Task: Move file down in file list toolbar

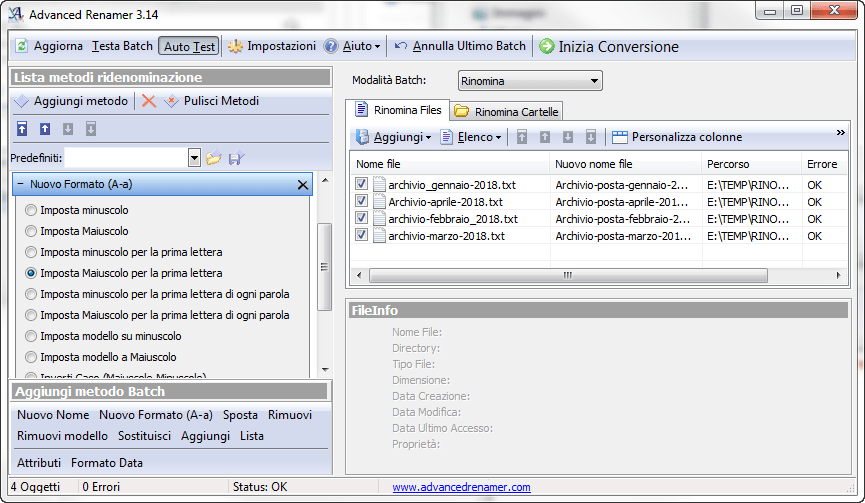Action: (568, 137)
